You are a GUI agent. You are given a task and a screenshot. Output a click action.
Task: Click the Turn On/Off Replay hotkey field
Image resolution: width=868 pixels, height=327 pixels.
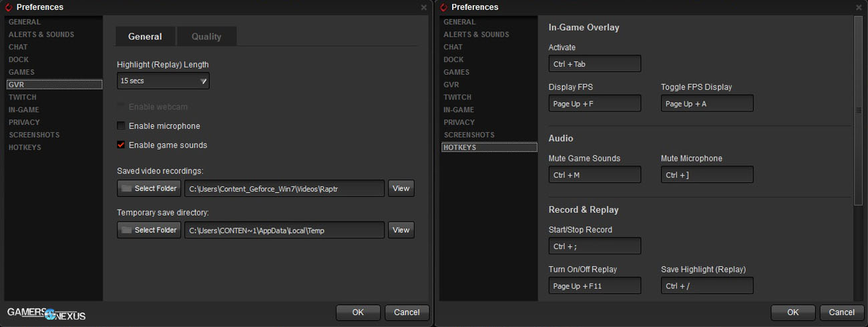[595, 286]
